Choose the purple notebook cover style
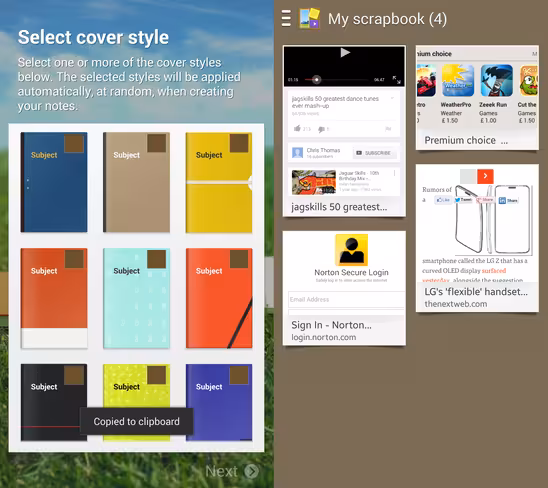The width and height of the screenshot is (548, 488). click(219, 402)
